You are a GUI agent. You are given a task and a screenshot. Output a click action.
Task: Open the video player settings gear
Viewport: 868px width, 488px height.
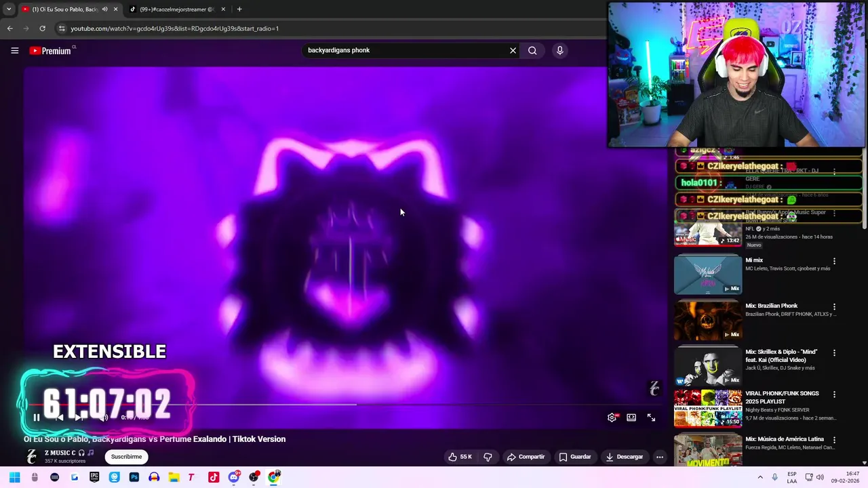(612, 418)
